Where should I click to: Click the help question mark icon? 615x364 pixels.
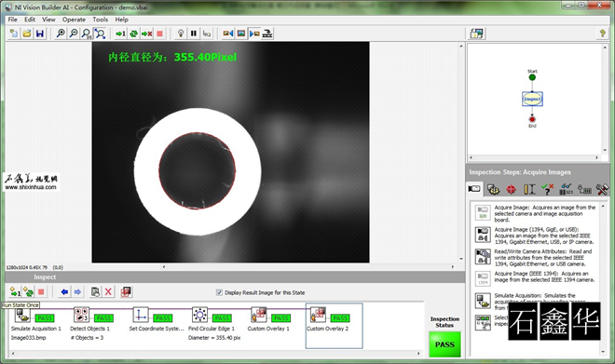pyautogui.click(x=603, y=34)
